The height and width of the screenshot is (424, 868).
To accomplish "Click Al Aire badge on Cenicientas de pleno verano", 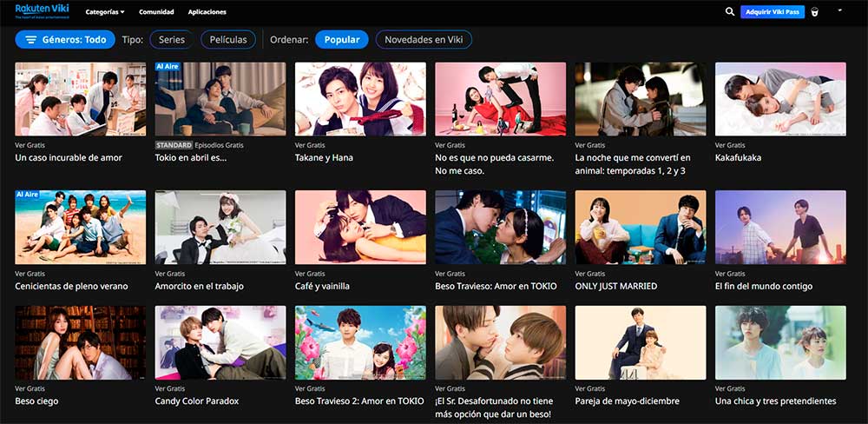I will [x=27, y=195].
